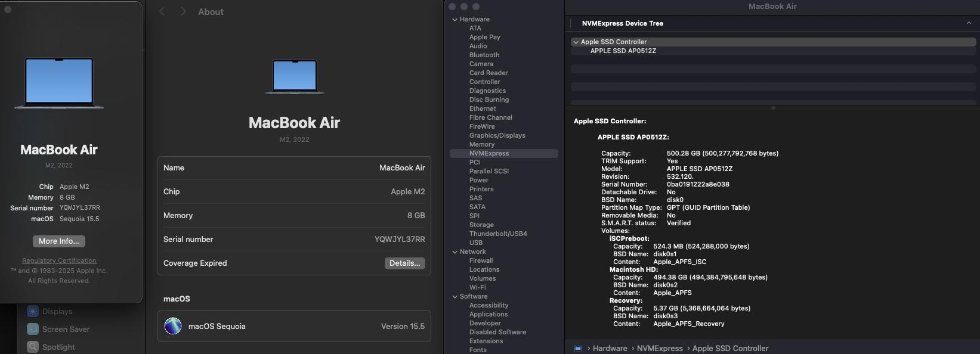Select Disabled Software under Software
Image resolution: width=980 pixels, height=354 pixels.
coord(497,332)
